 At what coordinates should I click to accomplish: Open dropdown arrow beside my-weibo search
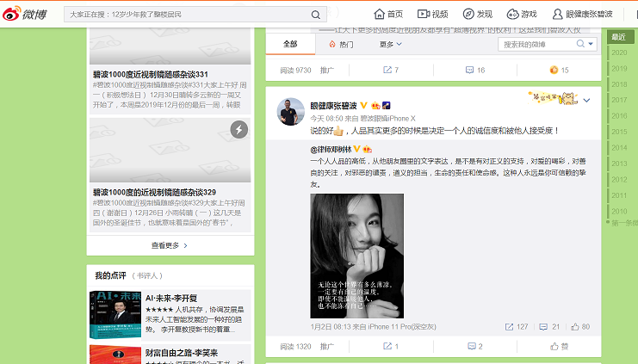[x=591, y=44]
